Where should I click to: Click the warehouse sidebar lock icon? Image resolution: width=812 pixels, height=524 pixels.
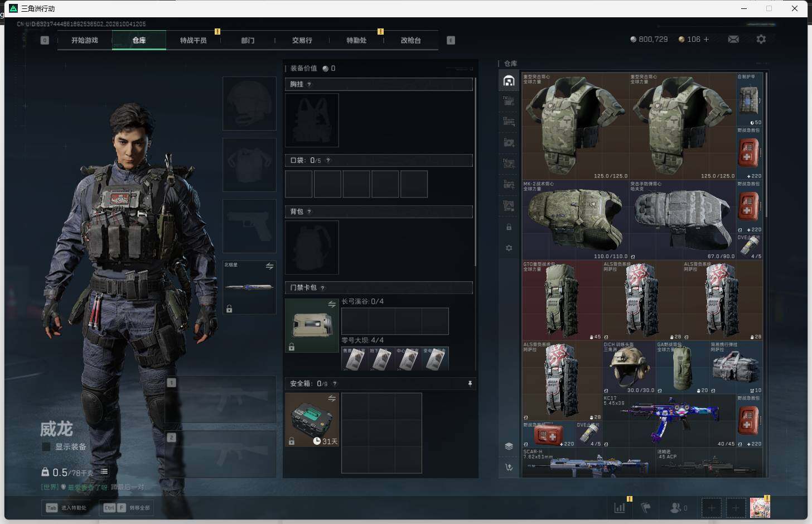point(509,227)
